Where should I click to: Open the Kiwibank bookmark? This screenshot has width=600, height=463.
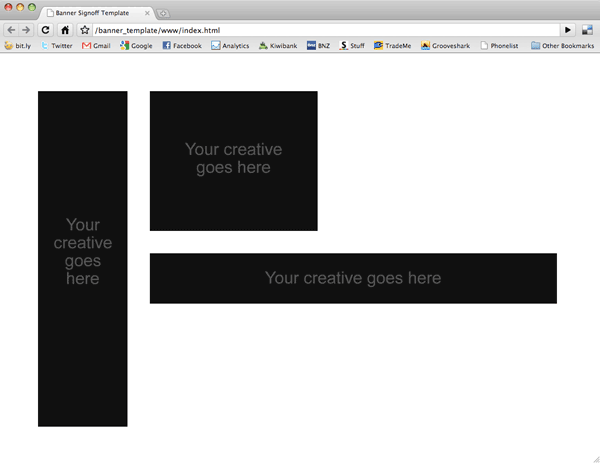pos(278,46)
